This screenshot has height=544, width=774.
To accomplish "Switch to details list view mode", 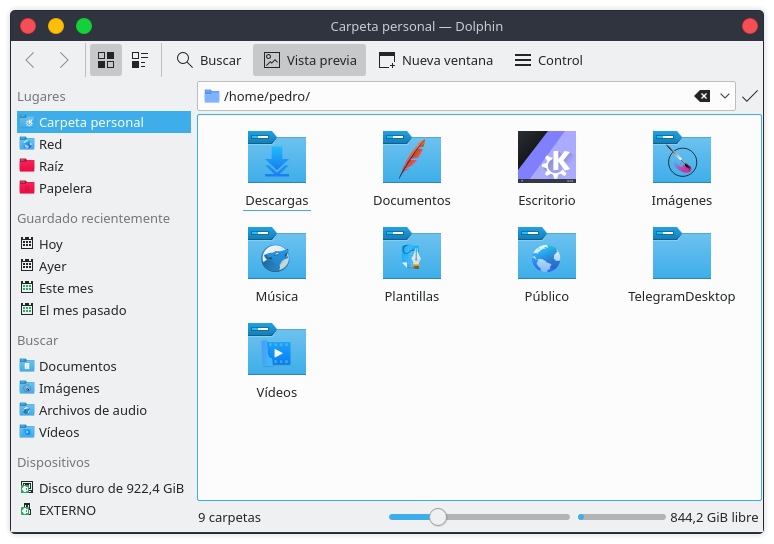I will (140, 60).
